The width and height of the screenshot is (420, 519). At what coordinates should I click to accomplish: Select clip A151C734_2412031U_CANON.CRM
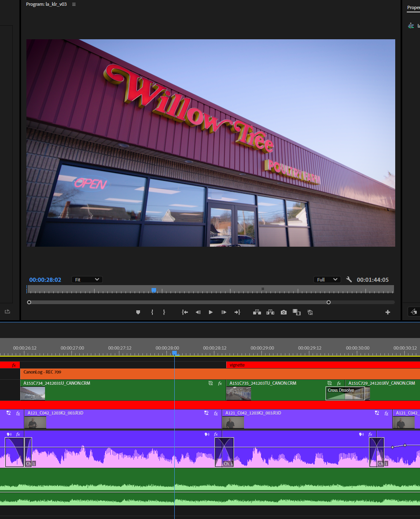[123, 390]
